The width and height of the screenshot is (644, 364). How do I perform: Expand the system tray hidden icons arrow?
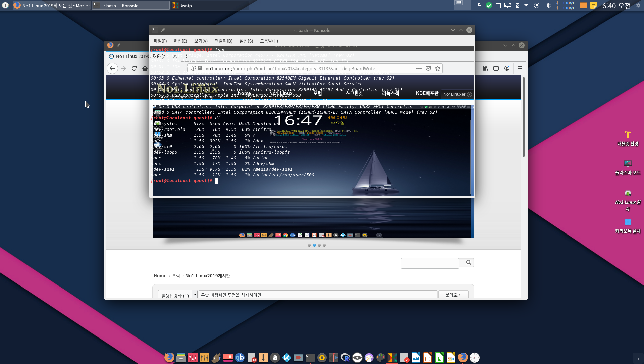click(526, 5)
